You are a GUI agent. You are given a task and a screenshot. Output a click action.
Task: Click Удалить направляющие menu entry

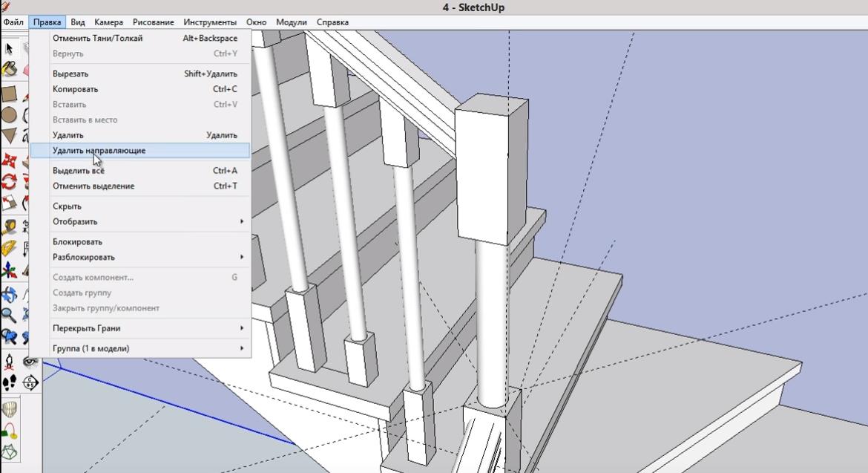pyautogui.click(x=141, y=151)
